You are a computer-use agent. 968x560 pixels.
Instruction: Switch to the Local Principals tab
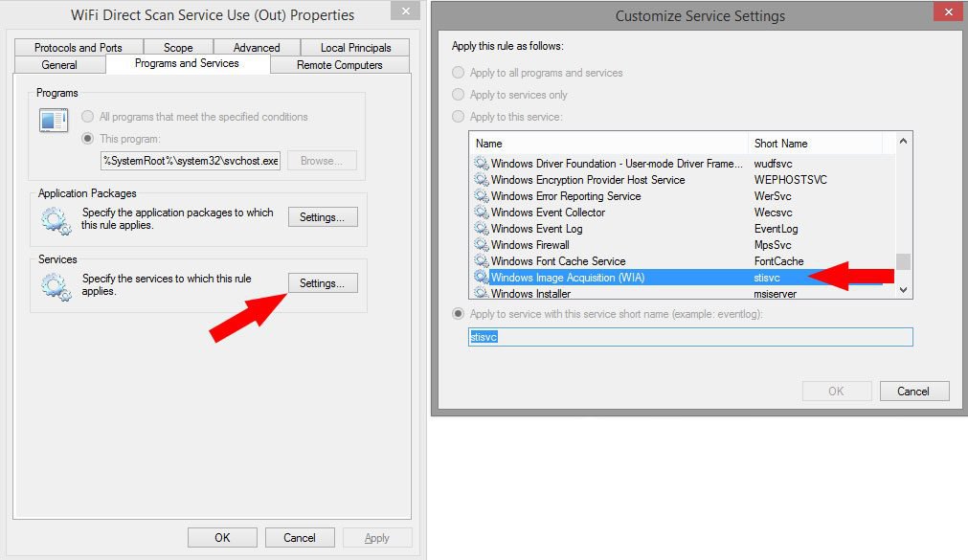click(x=355, y=48)
